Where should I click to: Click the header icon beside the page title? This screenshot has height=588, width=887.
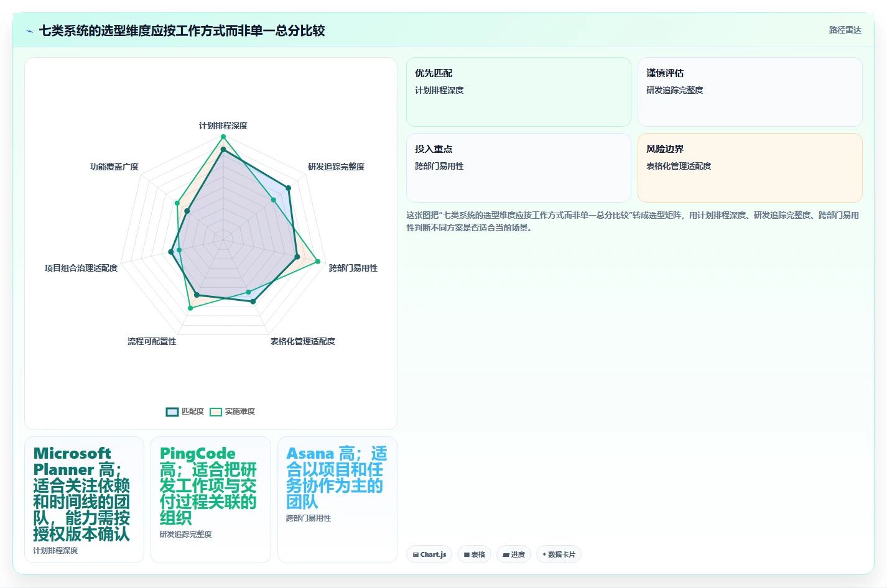[29, 31]
